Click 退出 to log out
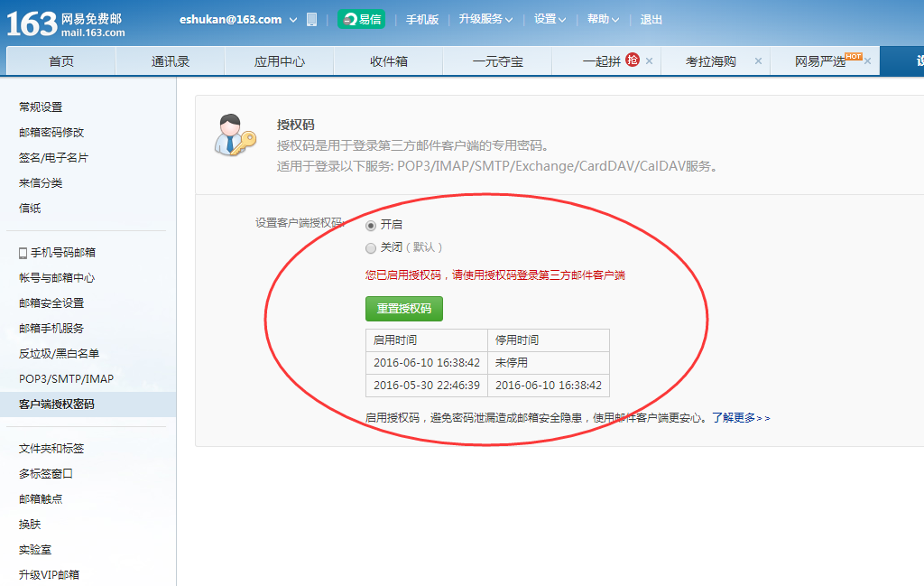The width and height of the screenshot is (924, 586). [651, 18]
